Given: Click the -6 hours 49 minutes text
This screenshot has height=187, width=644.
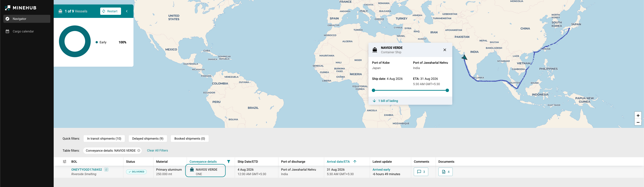Looking at the screenshot, I should coord(386,174).
